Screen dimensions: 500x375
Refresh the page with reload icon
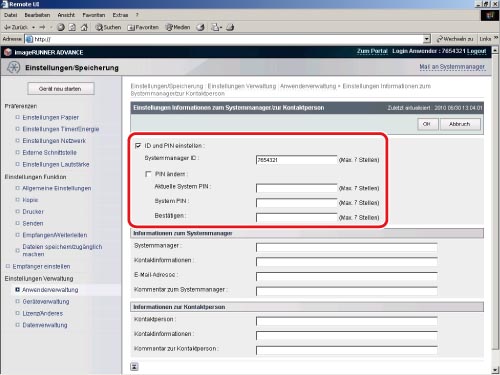pos(72,27)
